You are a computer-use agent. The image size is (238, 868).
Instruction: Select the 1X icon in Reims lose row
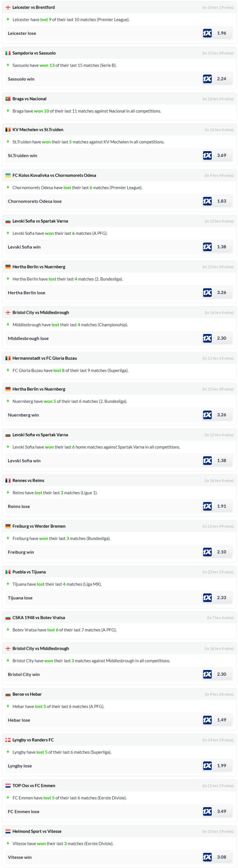207,506
